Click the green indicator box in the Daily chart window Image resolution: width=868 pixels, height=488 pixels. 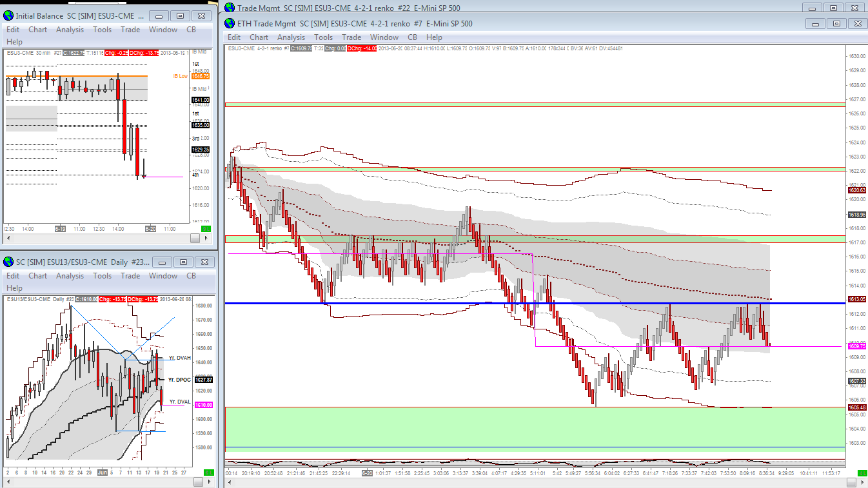click(x=208, y=473)
